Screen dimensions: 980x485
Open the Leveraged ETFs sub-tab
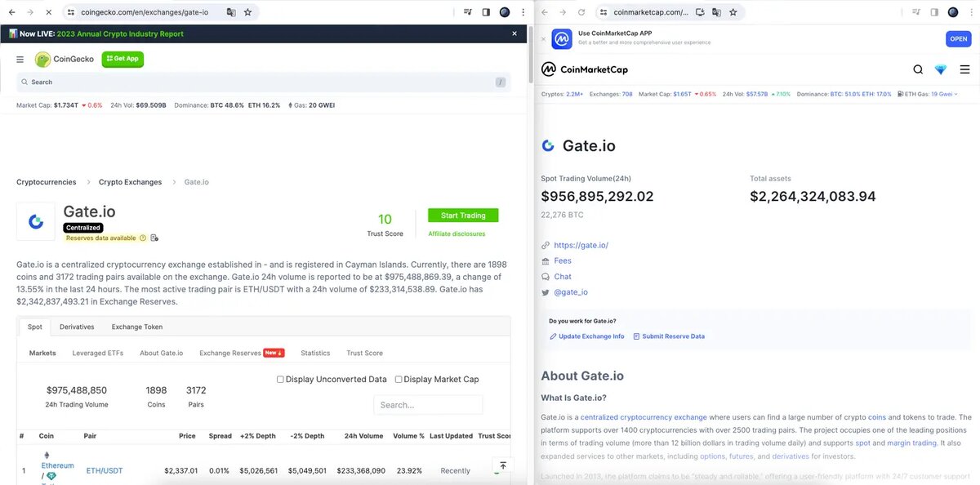[x=98, y=353]
